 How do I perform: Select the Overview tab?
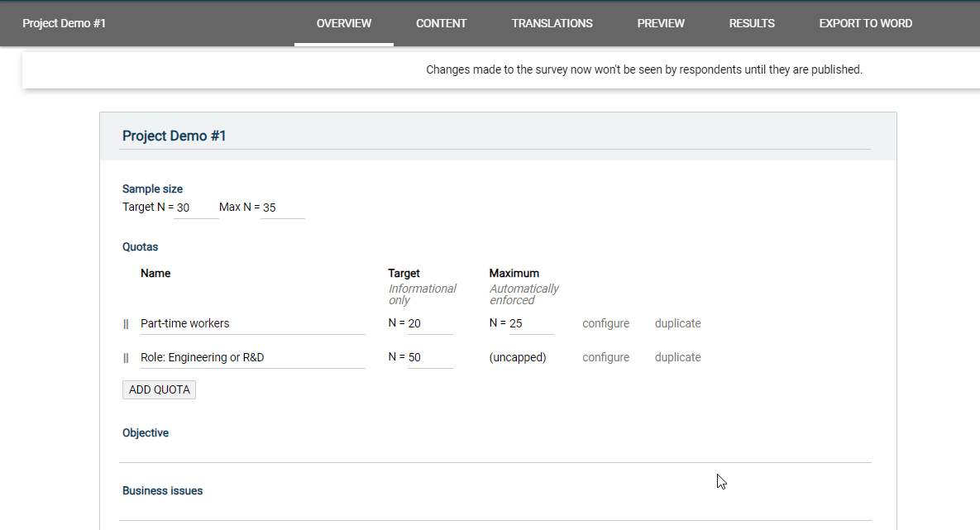click(x=344, y=23)
